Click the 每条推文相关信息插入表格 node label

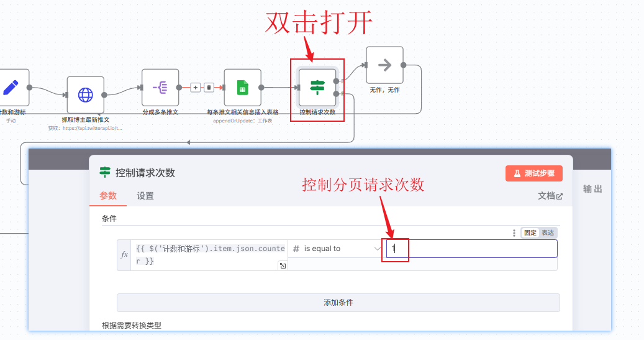point(242,113)
